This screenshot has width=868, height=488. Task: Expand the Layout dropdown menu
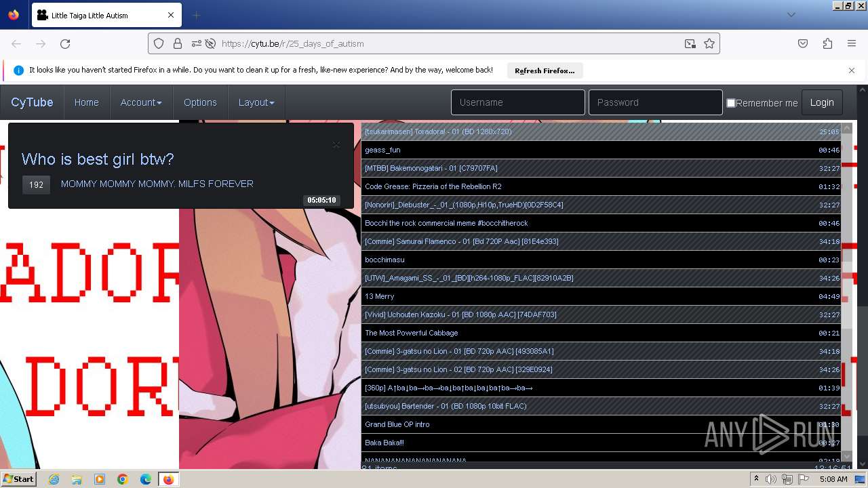click(x=256, y=102)
